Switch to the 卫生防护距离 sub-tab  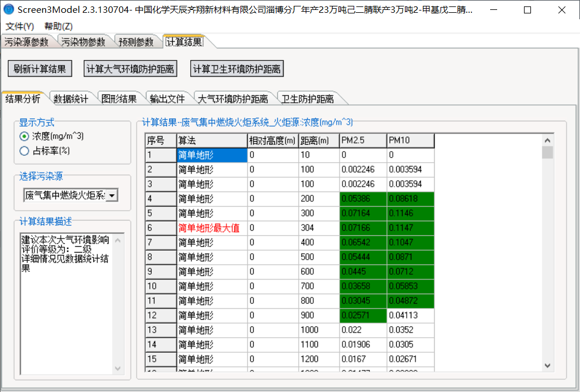point(308,99)
